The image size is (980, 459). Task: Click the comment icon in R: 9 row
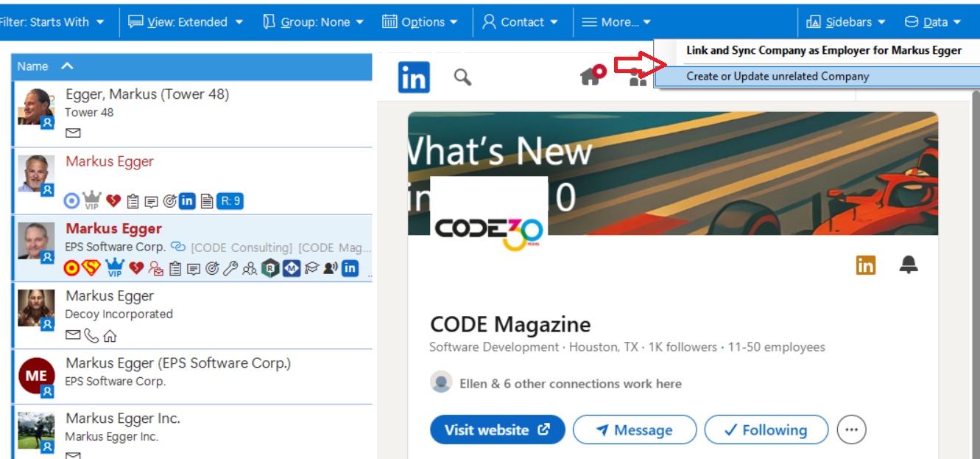pyautogui.click(x=151, y=200)
